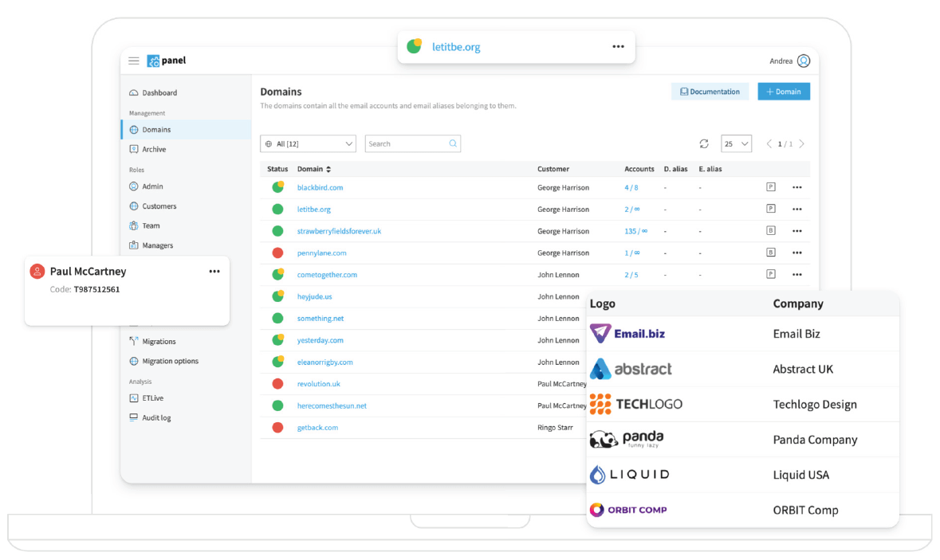The image size is (940, 560).
Task: Click the hamburger menu beside the panel logo
Action: point(133,60)
